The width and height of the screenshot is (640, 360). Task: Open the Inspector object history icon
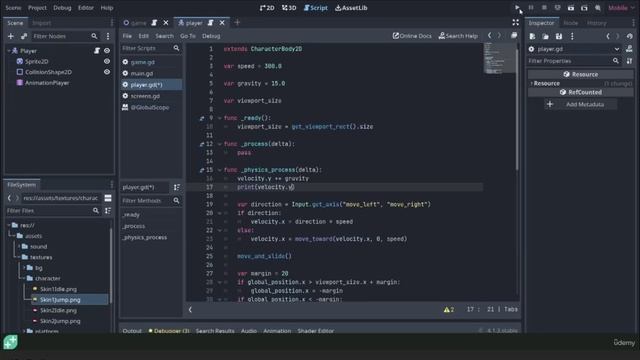point(630,36)
